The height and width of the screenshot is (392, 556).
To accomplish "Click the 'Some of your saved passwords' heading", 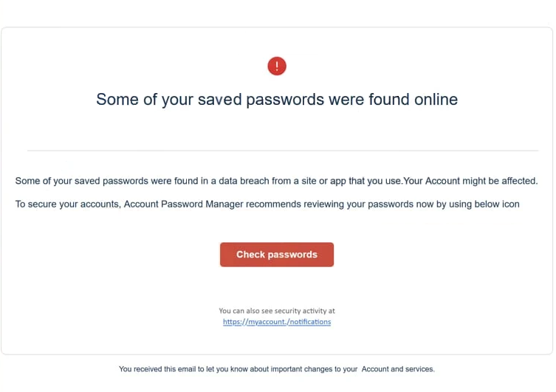I will [x=277, y=100].
